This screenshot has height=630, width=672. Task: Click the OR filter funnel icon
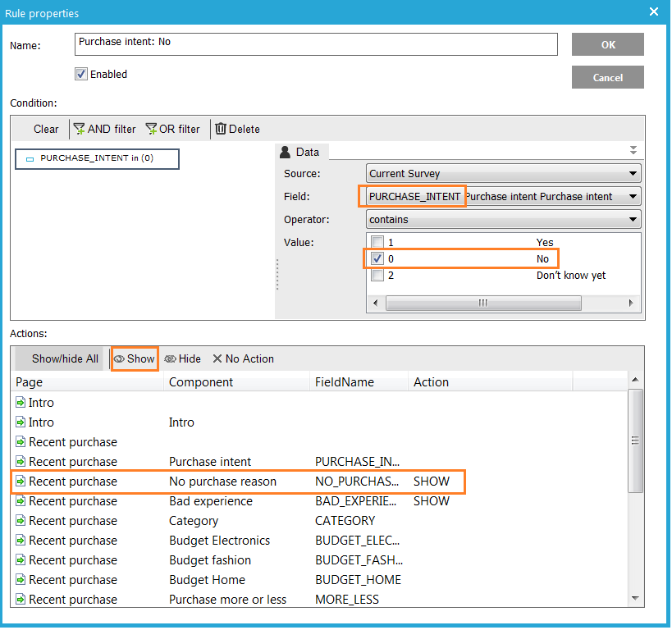point(151,129)
